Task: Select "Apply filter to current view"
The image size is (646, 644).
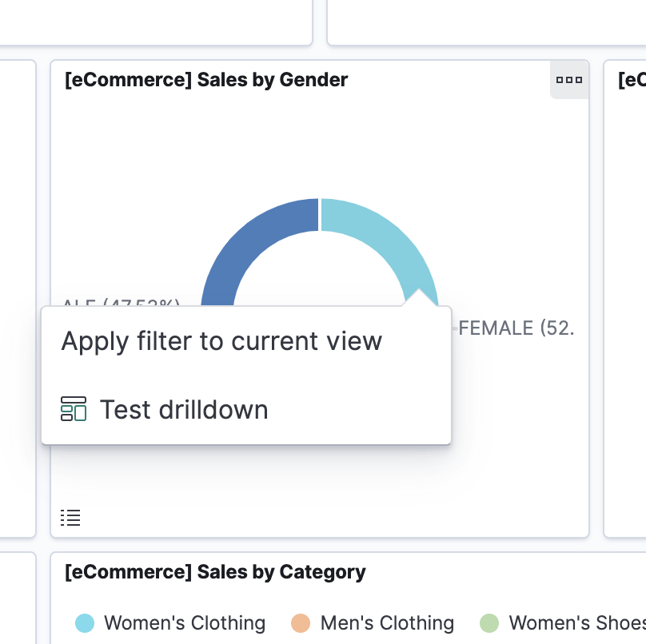Action: (x=222, y=341)
